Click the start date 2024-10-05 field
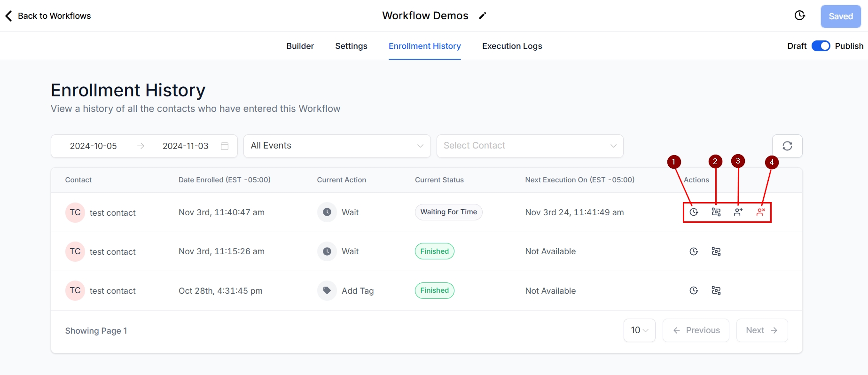This screenshot has height=375, width=868. tap(94, 146)
